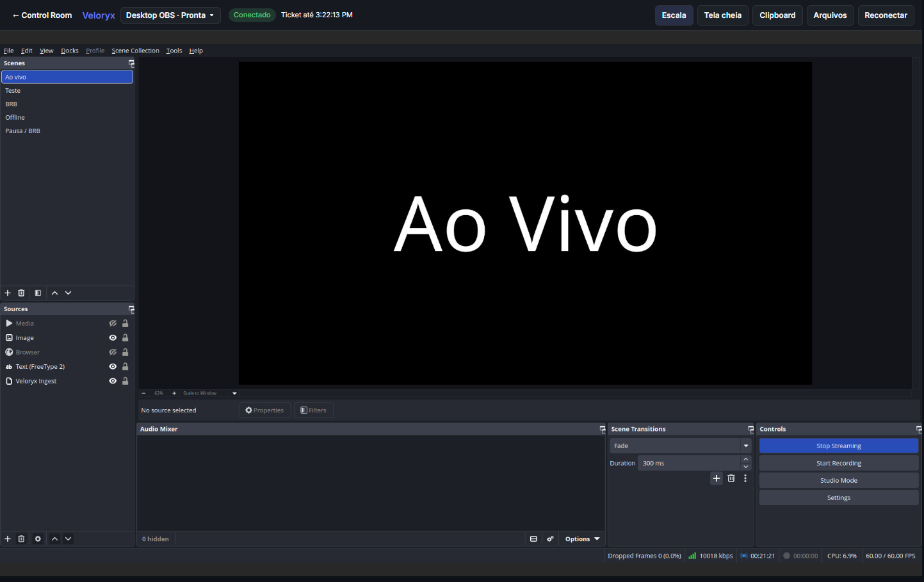Hide the Image source
Image resolution: width=924 pixels, height=582 pixels.
(113, 338)
